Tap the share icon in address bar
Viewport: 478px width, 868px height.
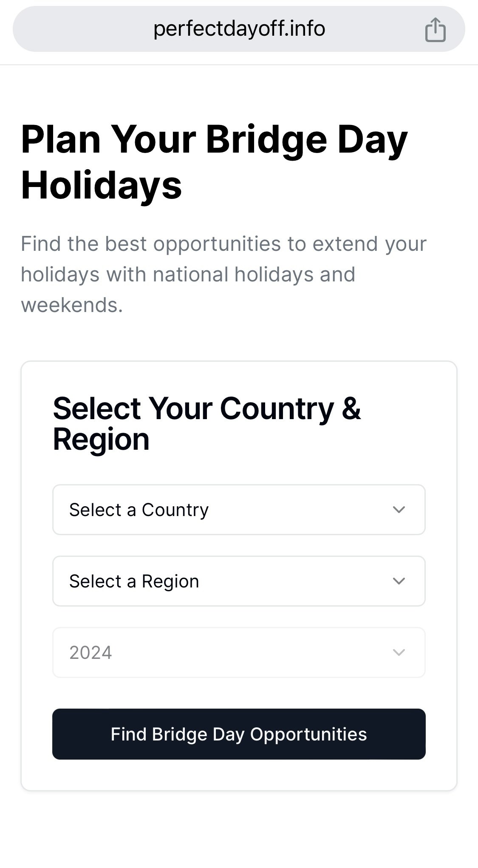435,30
